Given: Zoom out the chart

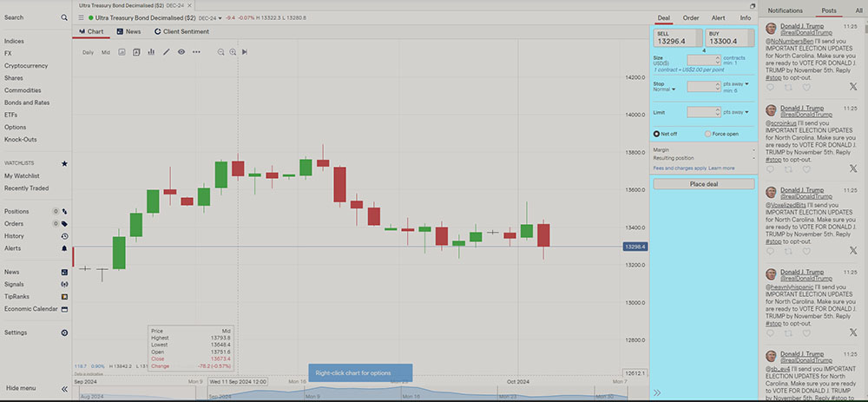Looking at the screenshot, I should click(220, 52).
